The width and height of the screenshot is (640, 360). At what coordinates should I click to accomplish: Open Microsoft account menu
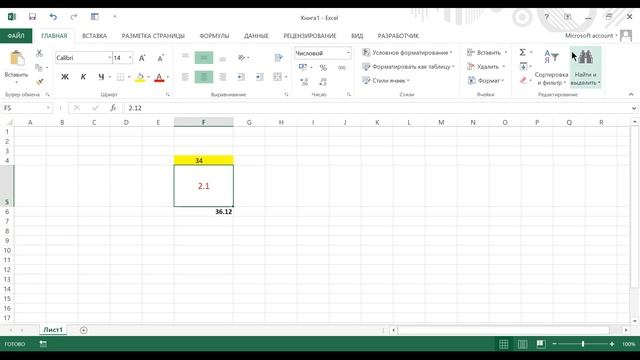(591, 36)
